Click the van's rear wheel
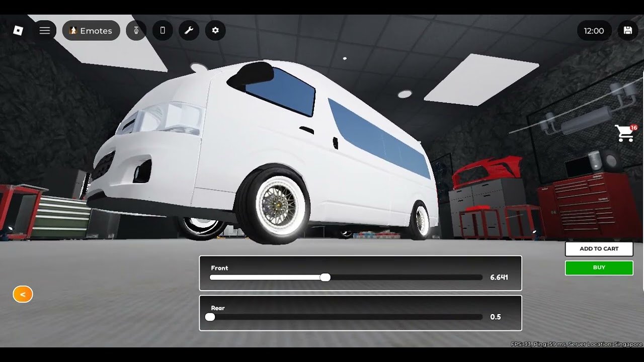The height and width of the screenshot is (362, 644). 420,220
